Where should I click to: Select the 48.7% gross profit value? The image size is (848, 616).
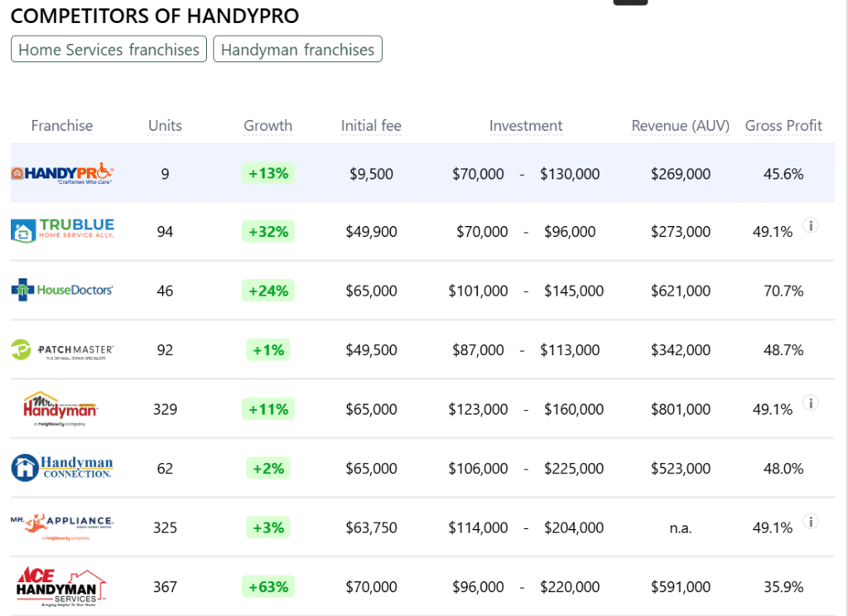coord(783,350)
